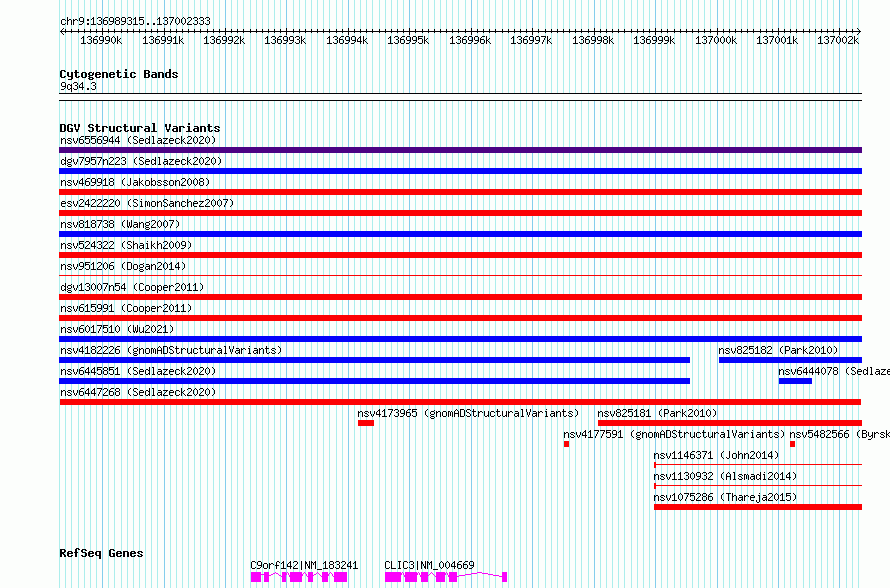Image resolution: width=890 pixels, height=588 pixels.
Task: Select the short blue nsv6444078 bar
Action: pyautogui.click(x=795, y=381)
